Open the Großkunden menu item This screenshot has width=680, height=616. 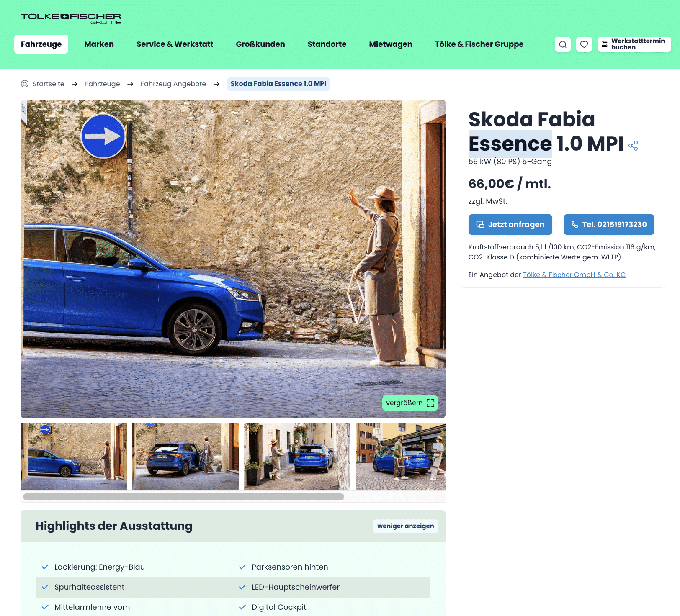coord(260,44)
